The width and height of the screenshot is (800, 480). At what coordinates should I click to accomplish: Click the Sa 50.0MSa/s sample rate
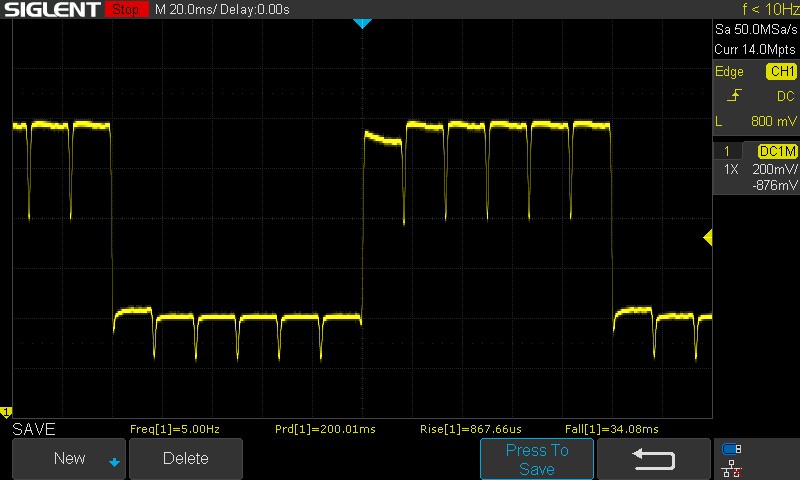756,30
